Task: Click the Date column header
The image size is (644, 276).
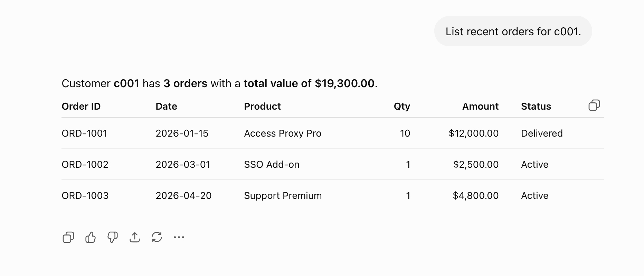Action: coord(166,106)
